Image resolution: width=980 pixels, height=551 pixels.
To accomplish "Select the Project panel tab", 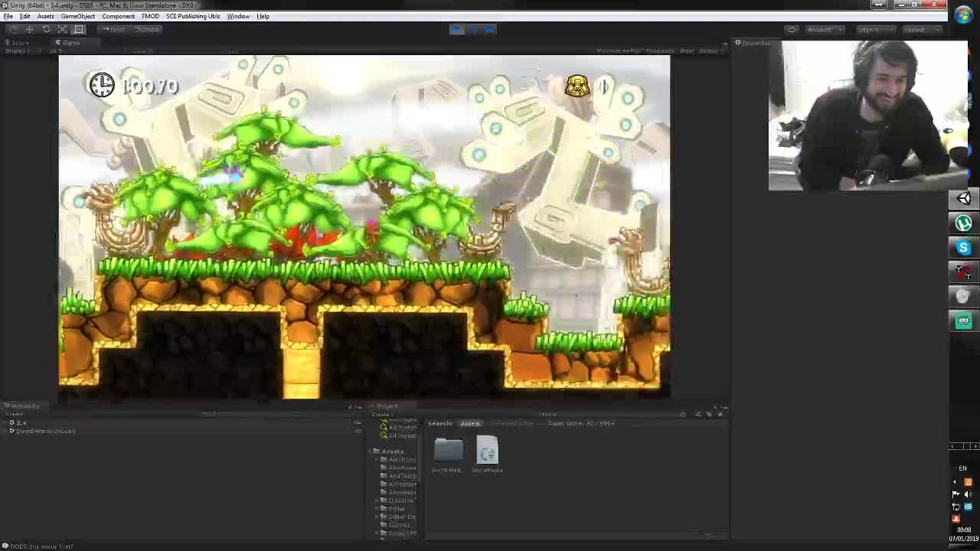I will [385, 406].
